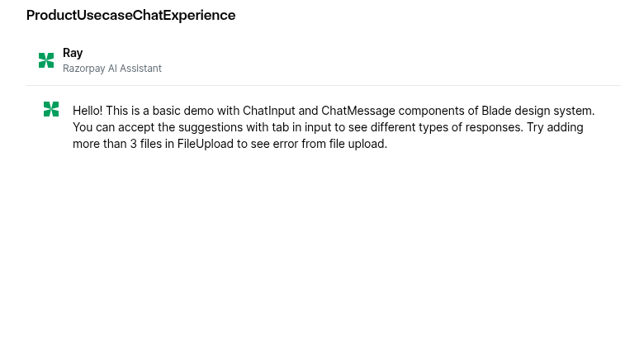Click the phrase "basic demo" in the first line
The height and width of the screenshot is (361, 644).
coord(182,111)
